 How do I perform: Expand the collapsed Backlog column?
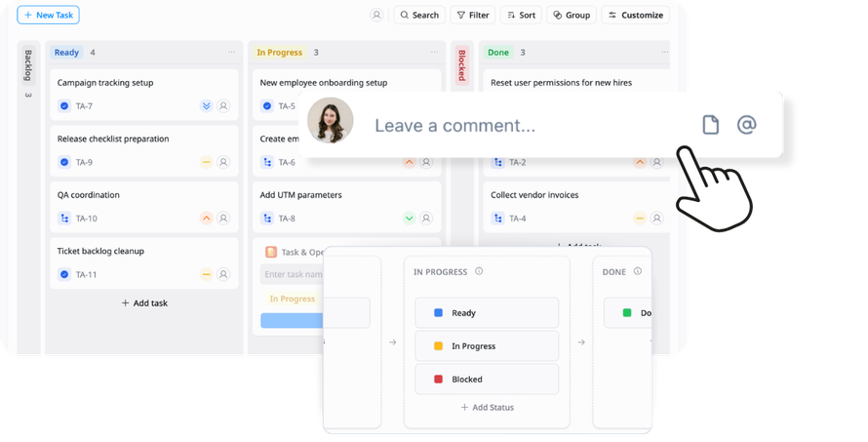coord(28,65)
